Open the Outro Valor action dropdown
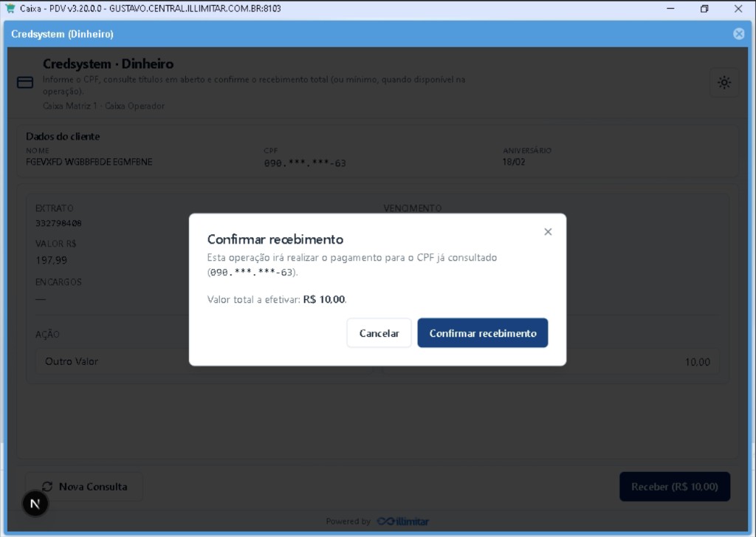Viewport: 756px width, 537px height. [112, 361]
